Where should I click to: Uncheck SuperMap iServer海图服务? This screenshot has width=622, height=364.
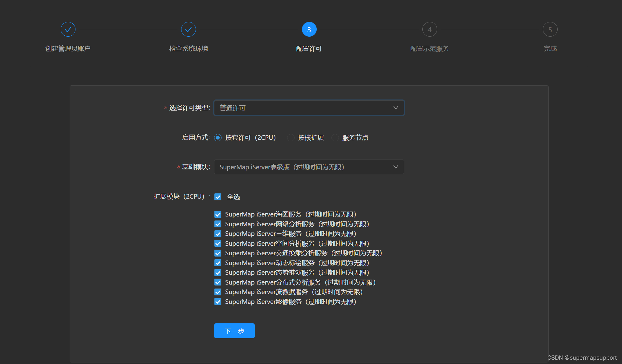(x=218, y=214)
